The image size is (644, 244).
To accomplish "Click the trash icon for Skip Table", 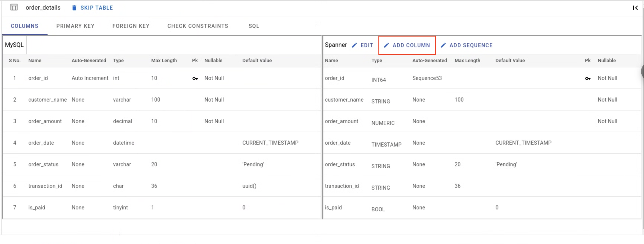I will (74, 8).
